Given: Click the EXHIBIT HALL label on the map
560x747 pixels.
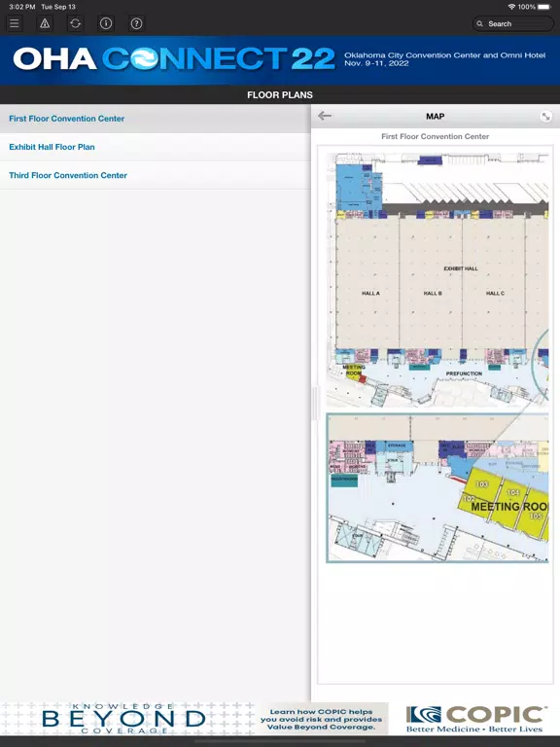Looking at the screenshot, I should (461, 268).
